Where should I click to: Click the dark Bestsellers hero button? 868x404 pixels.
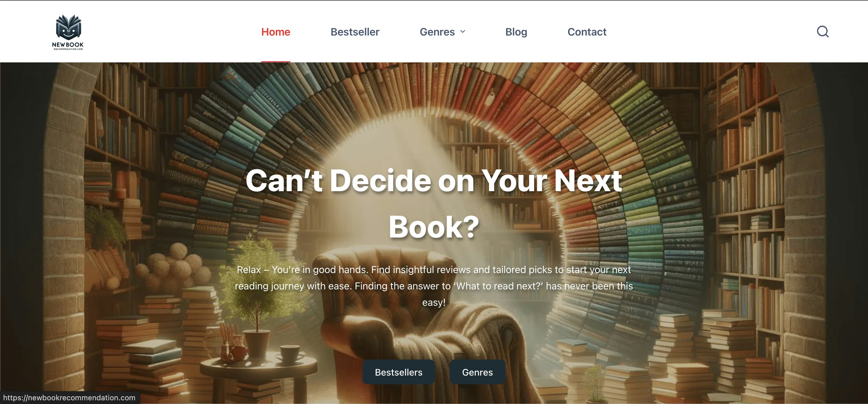click(x=398, y=372)
